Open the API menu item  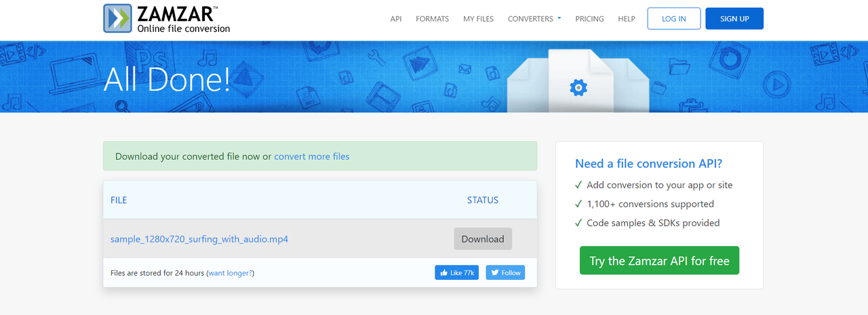point(396,19)
